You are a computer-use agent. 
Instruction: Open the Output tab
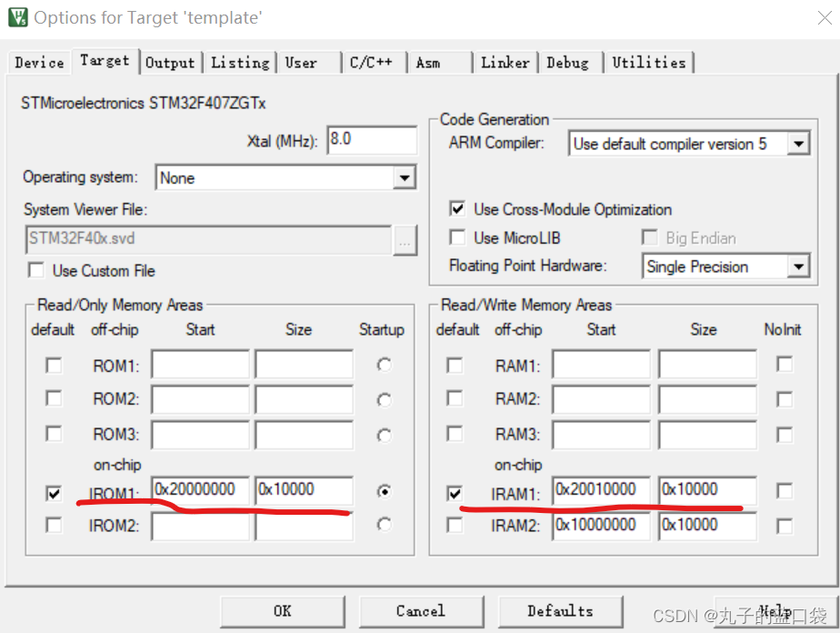coord(170,63)
